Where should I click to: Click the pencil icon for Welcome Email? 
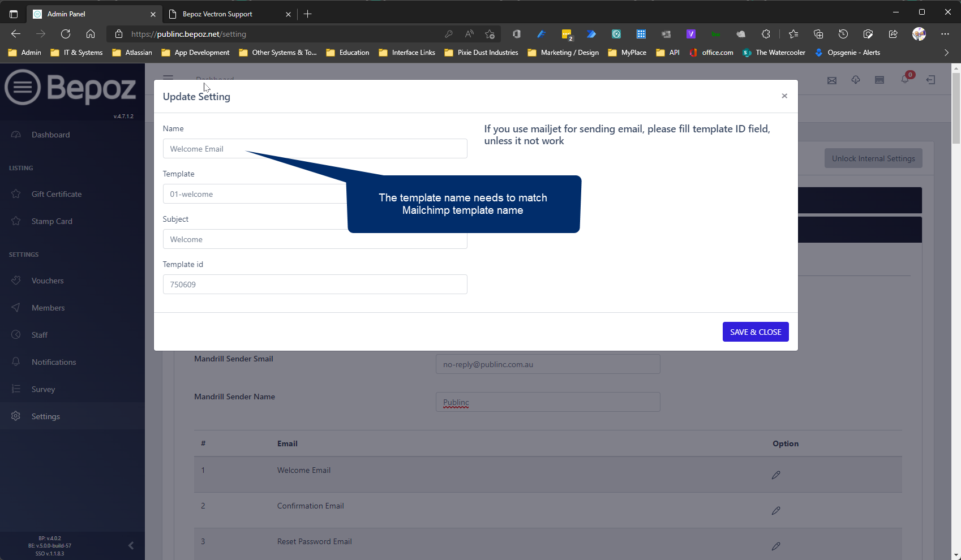point(776,475)
